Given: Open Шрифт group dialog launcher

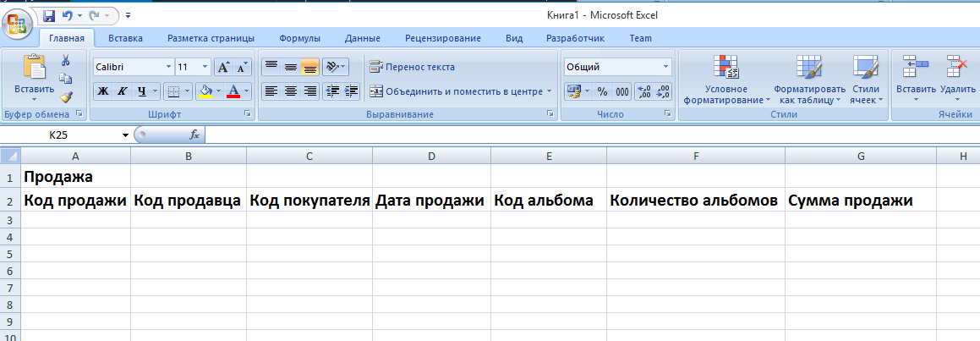Looking at the screenshot, I should click(x=248, y=114).
